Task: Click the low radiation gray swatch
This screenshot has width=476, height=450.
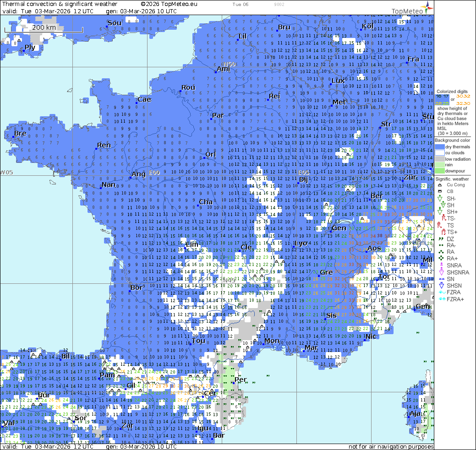Action: pyautogui.click(x=439, y=159)
